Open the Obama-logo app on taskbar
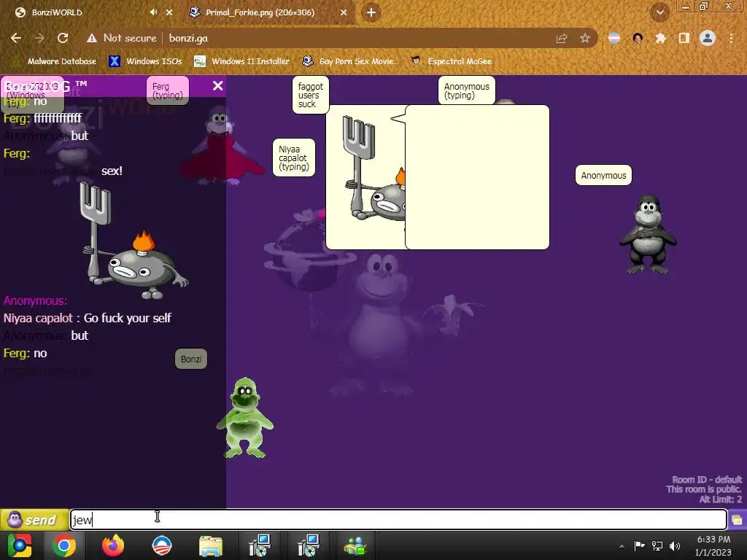 point(162,545)
